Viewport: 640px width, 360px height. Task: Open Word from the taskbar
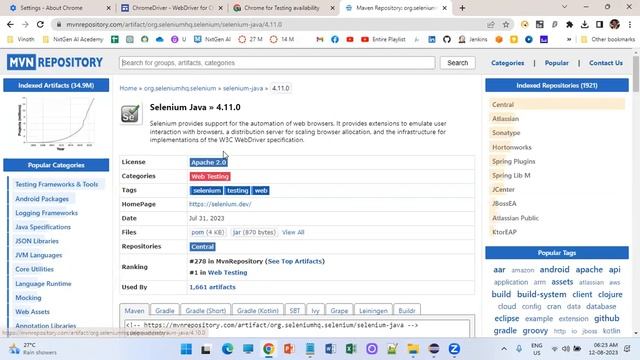pos(330,349)
